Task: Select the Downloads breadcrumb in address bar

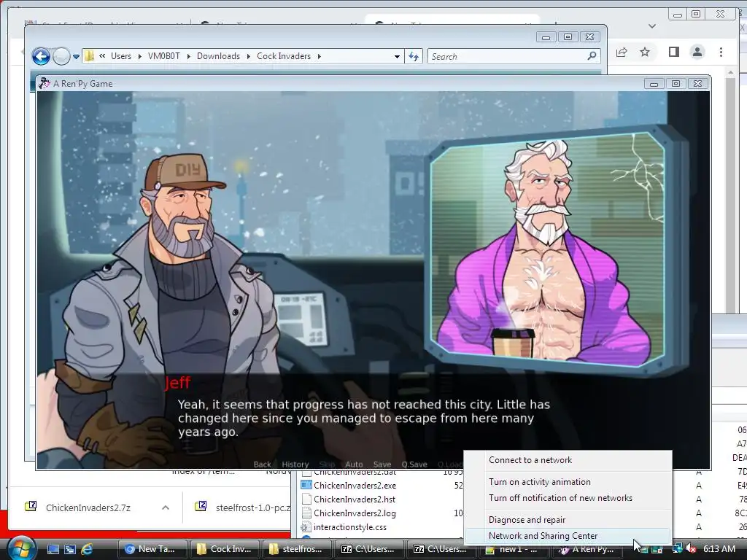Action: (x=218, y=56)
